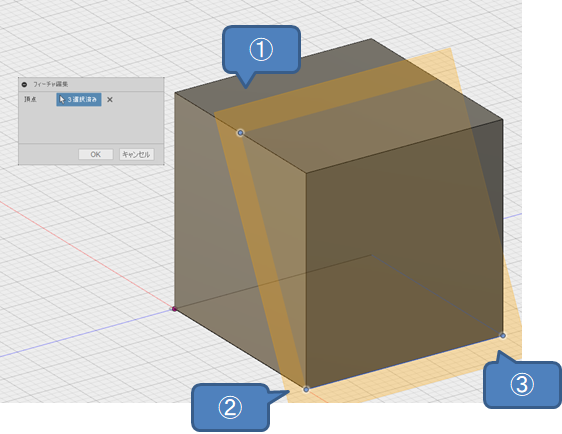
Task: Select the cube's top face
Action: (339, 106)
